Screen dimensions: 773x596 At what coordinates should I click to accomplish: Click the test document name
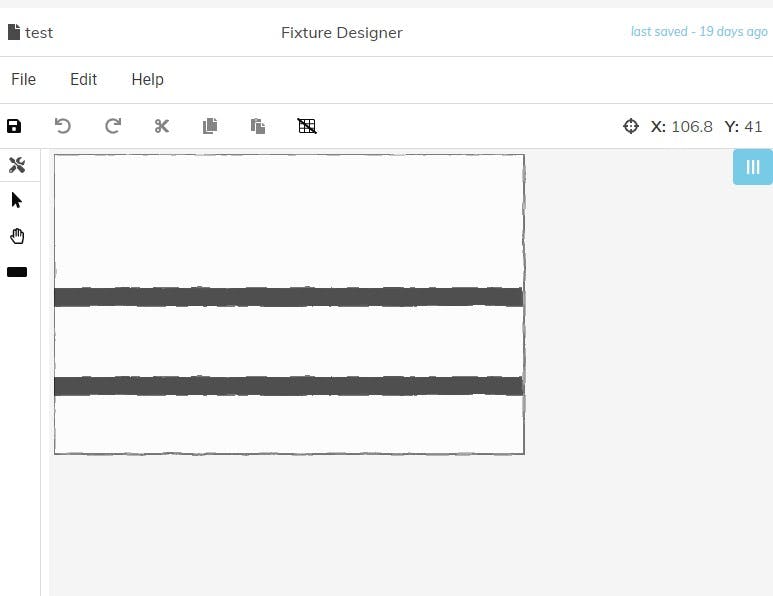click(x=39, y=33)
